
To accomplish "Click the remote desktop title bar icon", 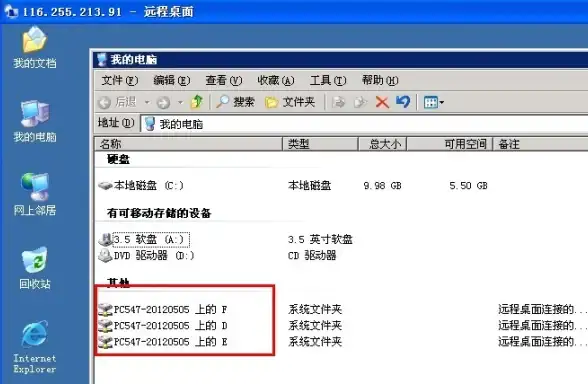I will coord(10,12).
